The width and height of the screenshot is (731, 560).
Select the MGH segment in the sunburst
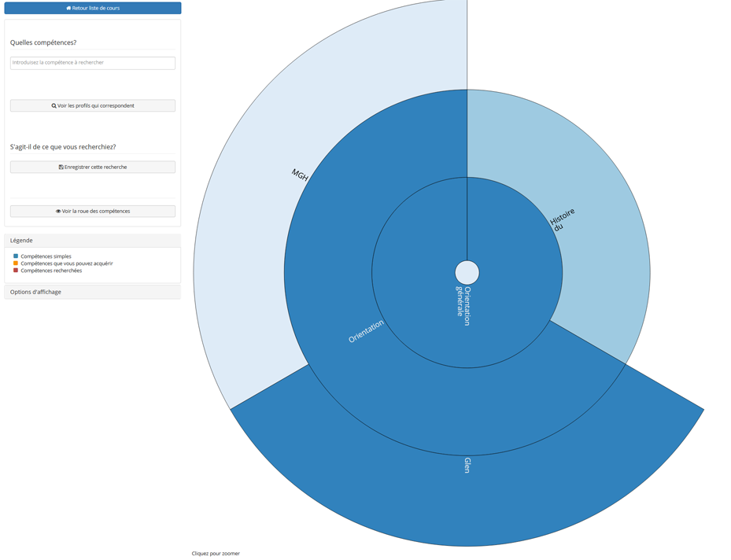(x=299, y=174)
